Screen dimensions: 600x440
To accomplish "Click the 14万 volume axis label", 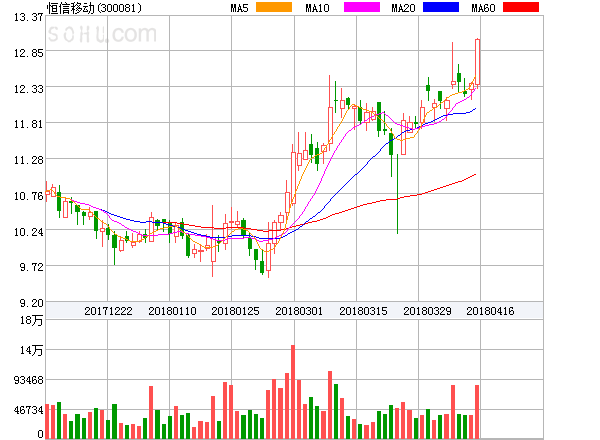I will [31, 350].
